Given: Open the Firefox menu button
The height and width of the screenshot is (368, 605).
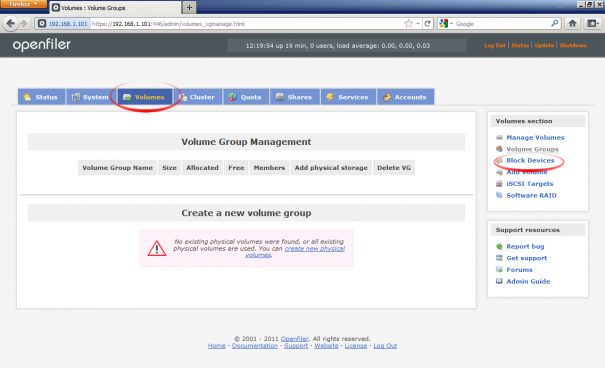Looking at the screenshot, I should [x=23, y=4].
